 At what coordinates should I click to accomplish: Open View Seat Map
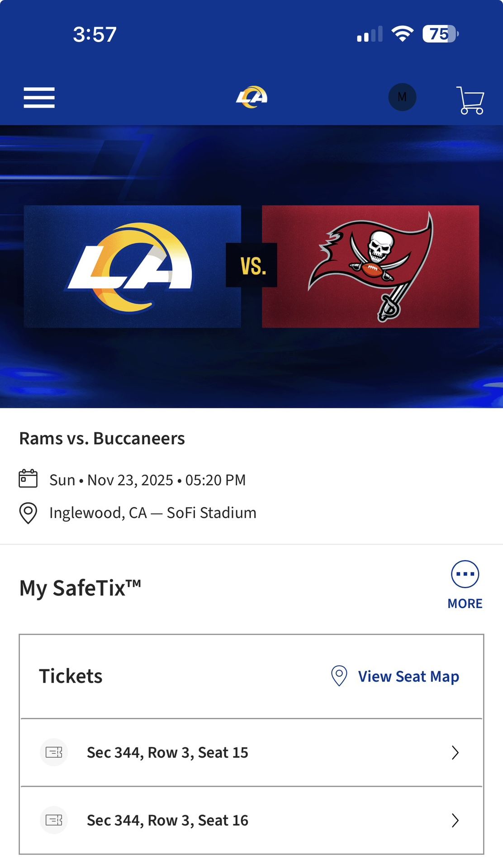click(x=408, y=676)
